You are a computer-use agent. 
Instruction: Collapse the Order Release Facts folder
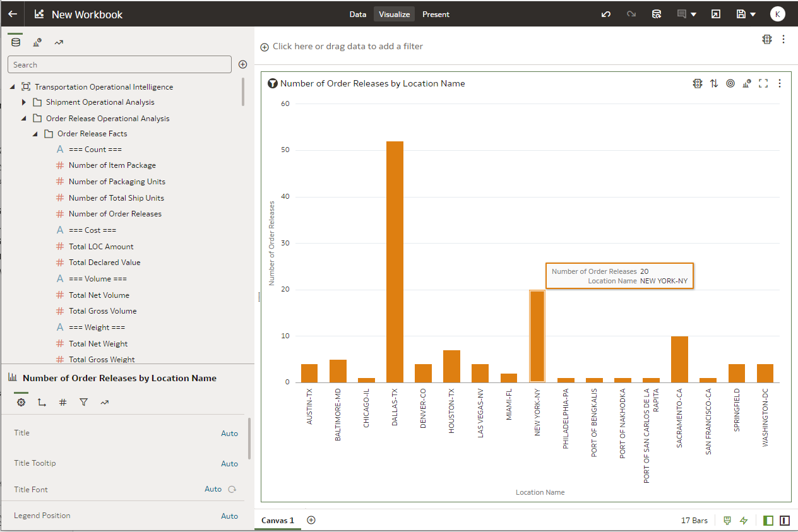35,134
